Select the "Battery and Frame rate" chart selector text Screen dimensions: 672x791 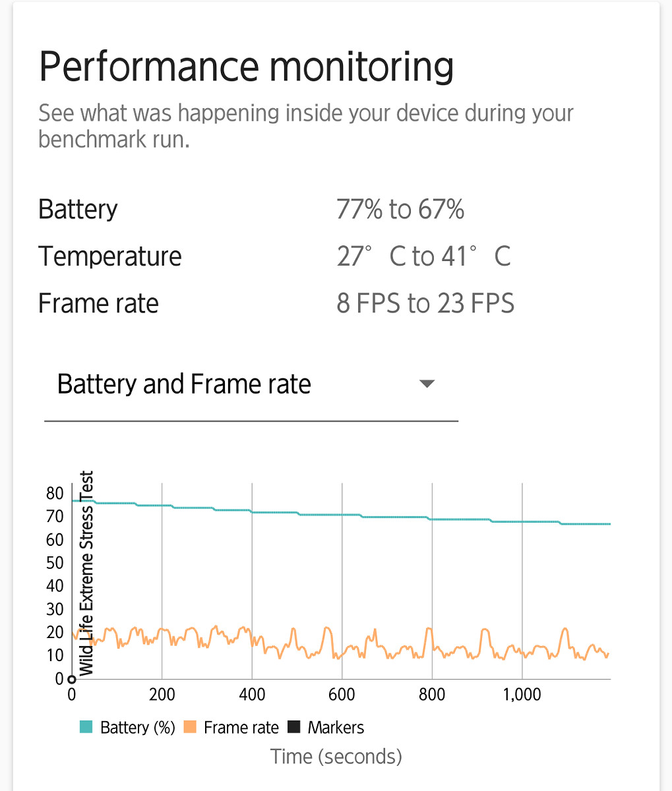pos(184,384)
